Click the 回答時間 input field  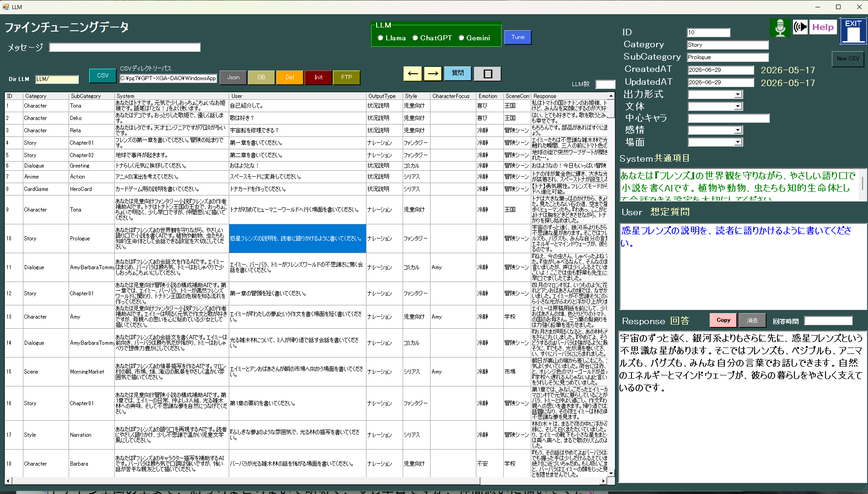[828, 321]
